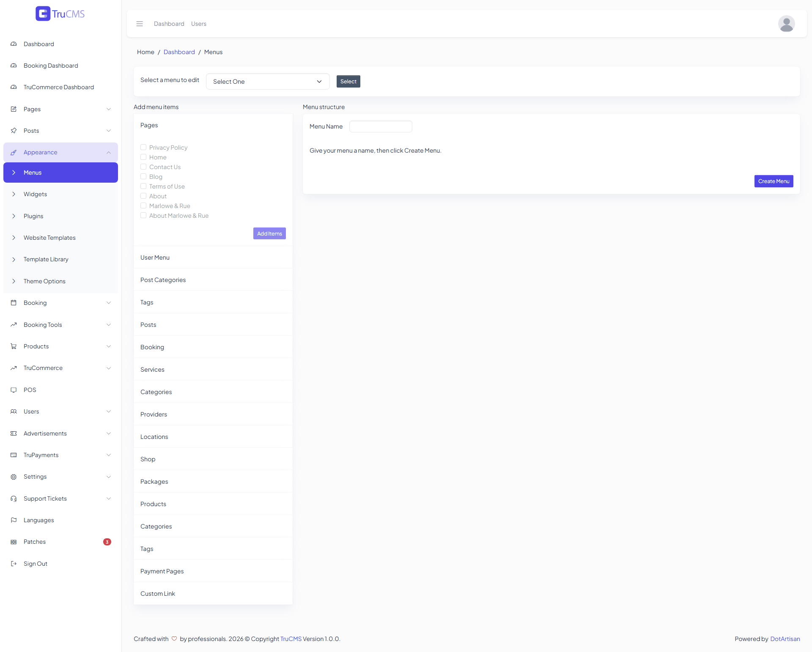Screen dimensions: 812x652
Task: Click the Settings gear icon in sidebar
Action: 14,477
